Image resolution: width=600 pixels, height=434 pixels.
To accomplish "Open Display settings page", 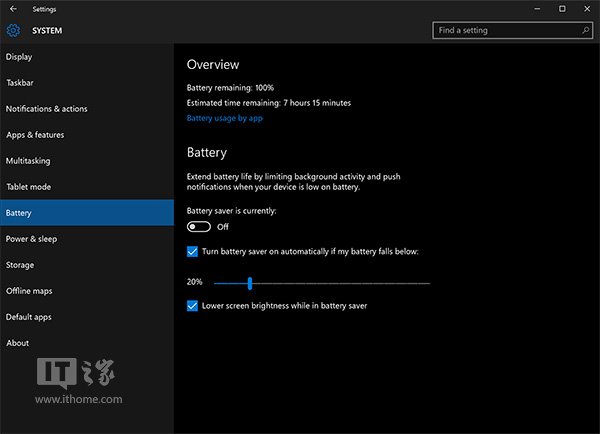I will click(20, 57).
